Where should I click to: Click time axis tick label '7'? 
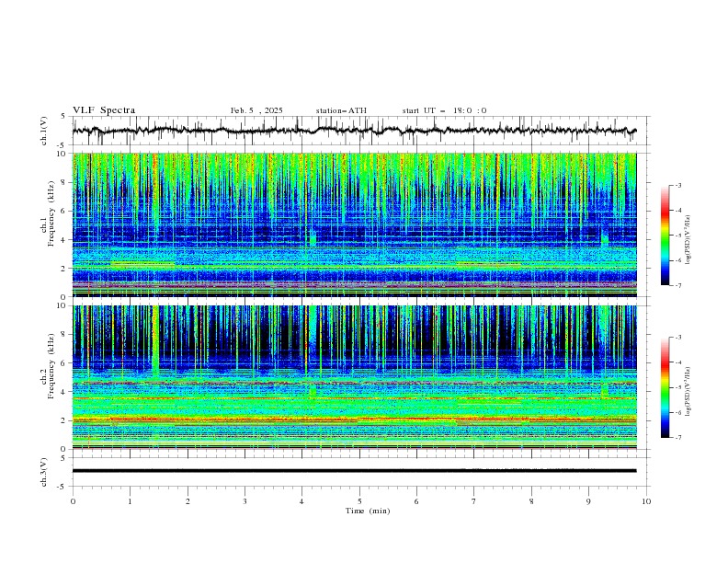tap(474, 501)
